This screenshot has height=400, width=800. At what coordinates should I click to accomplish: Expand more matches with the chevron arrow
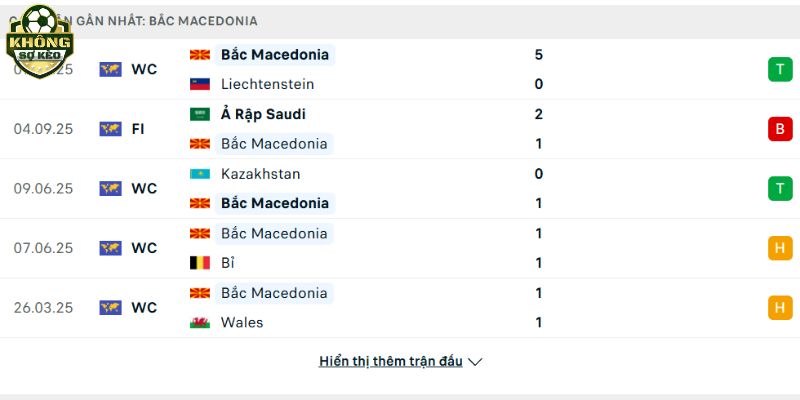pos(475,362)
